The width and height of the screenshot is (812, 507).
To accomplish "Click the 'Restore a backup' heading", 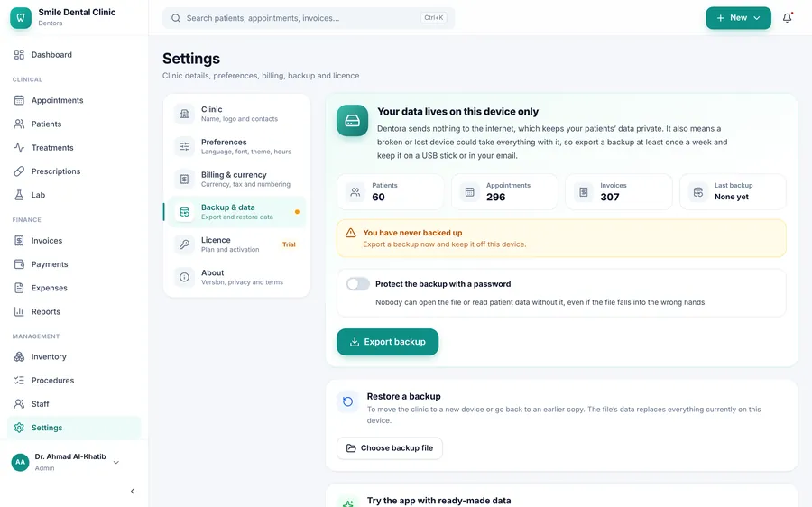I will (x=404, y=397).
